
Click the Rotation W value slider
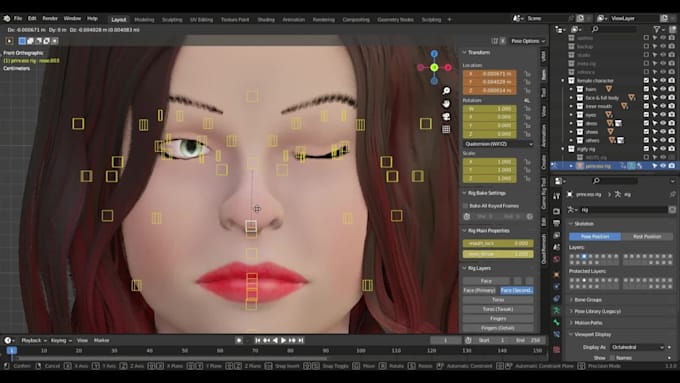(x=490, y=109)
